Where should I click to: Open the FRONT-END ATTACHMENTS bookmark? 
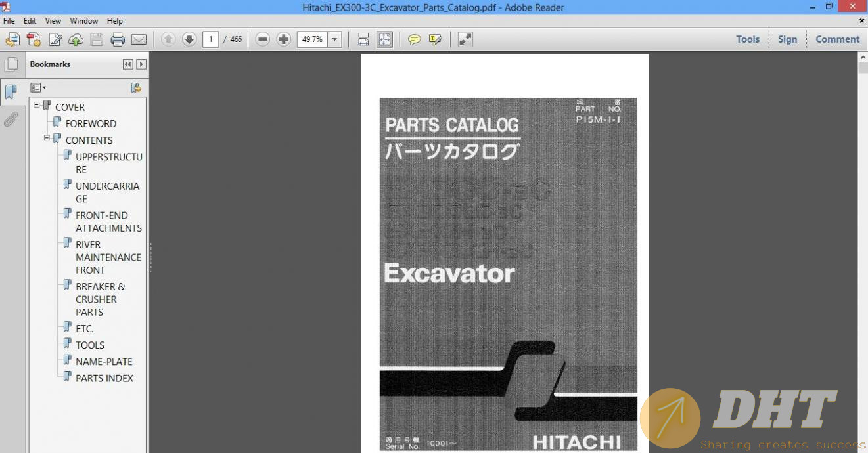(108, 221)
